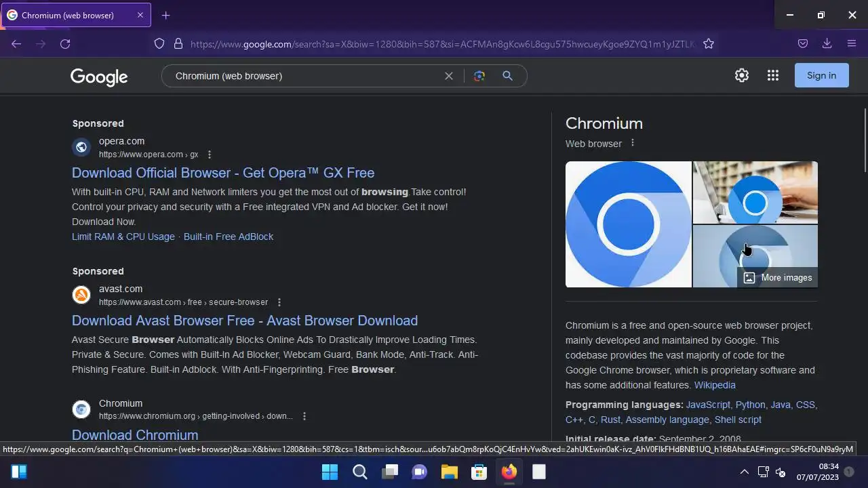Click the browser address bar URL
This screenshot has height=488, width=868.
coord(442,44)
